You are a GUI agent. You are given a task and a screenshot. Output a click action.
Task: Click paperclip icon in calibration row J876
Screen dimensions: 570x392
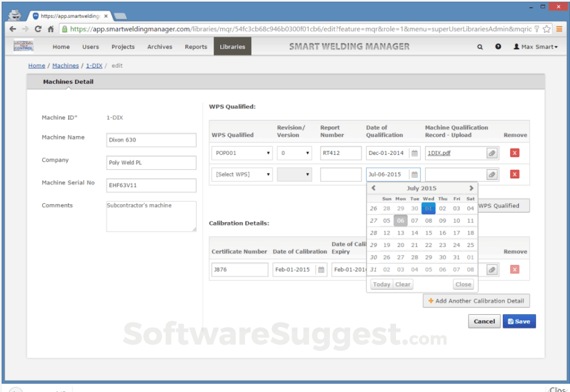pos(492,270)
